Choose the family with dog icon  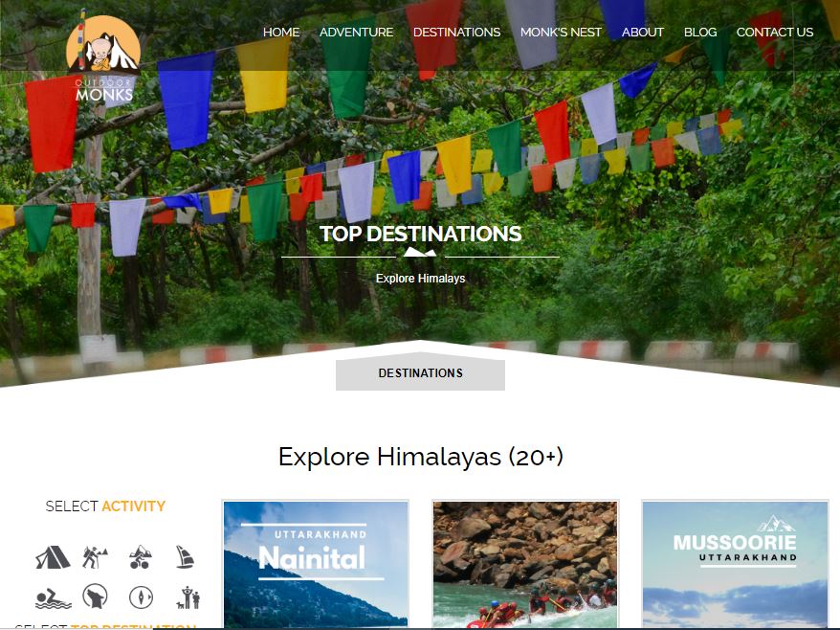tap(188, 597)
